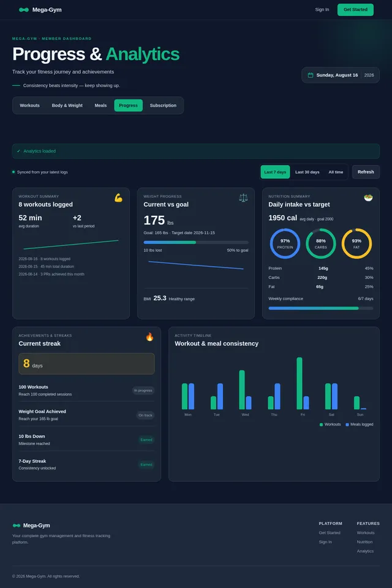Click the Protein 145g row

tap(321, 269)
